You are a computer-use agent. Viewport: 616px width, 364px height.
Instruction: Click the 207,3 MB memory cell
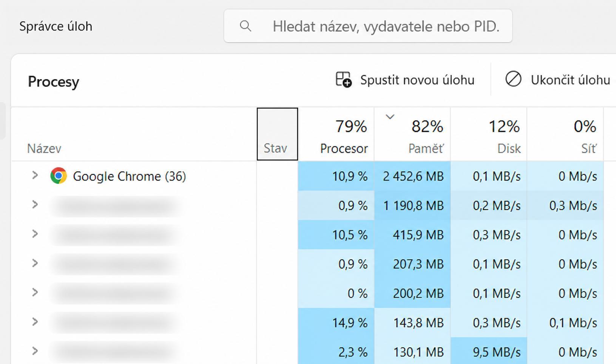point(412,264)
